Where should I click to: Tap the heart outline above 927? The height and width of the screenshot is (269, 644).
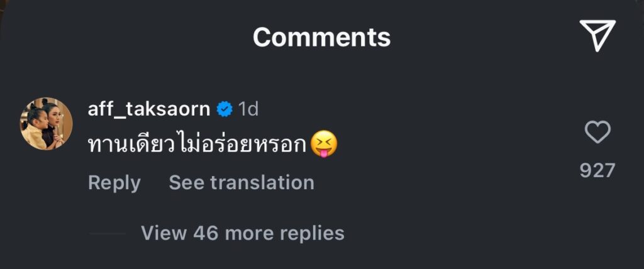point(597,133)
